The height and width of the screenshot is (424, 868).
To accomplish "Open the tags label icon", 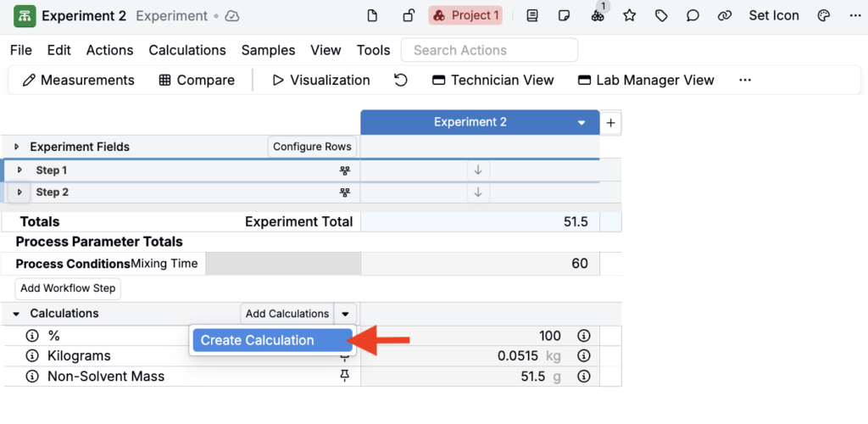I will point(661,15).
